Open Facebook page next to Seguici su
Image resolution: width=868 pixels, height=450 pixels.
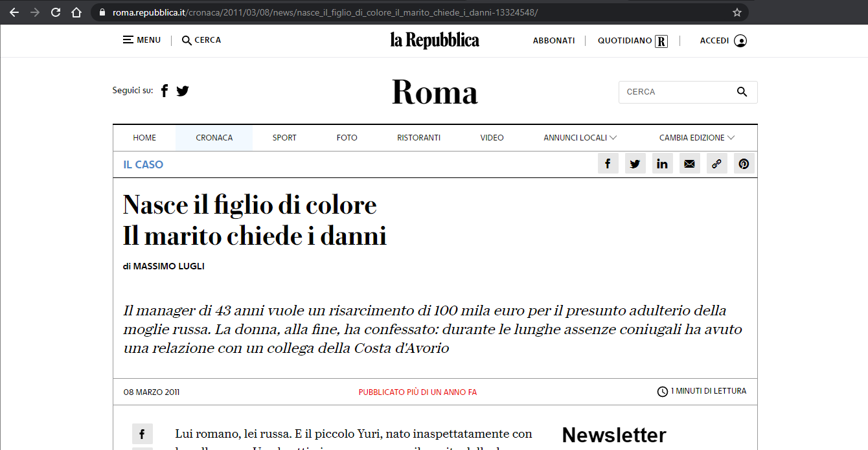point(165,91)
